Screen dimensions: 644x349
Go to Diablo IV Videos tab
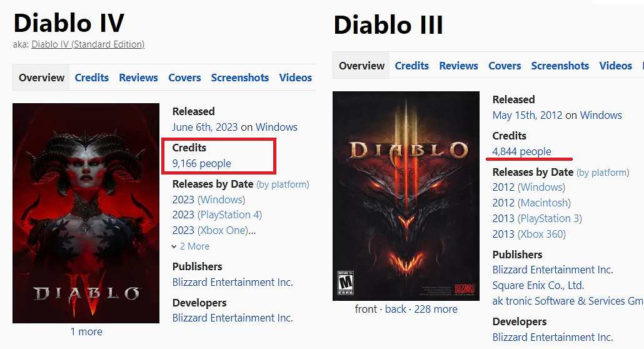296,78
